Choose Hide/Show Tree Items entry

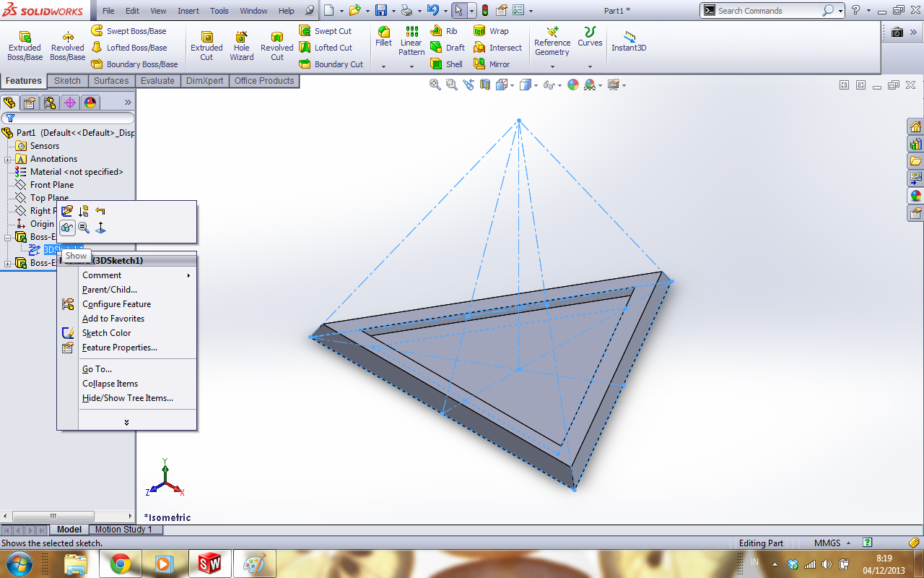coord(127,398)
